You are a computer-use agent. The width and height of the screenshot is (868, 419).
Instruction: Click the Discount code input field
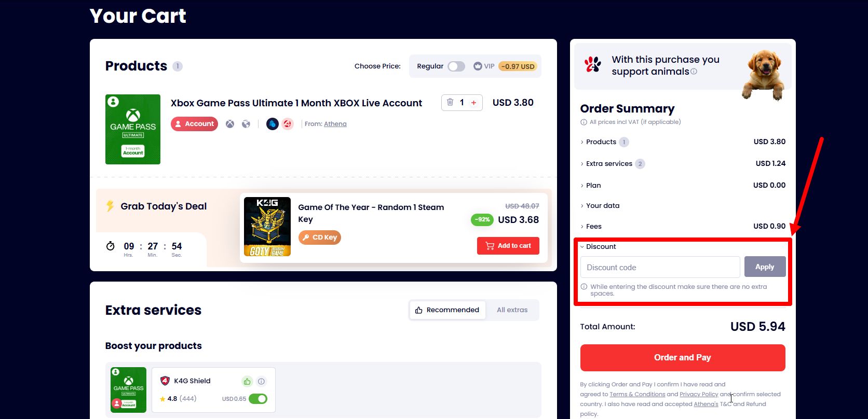pyautogui.click(x=660, y=267)
